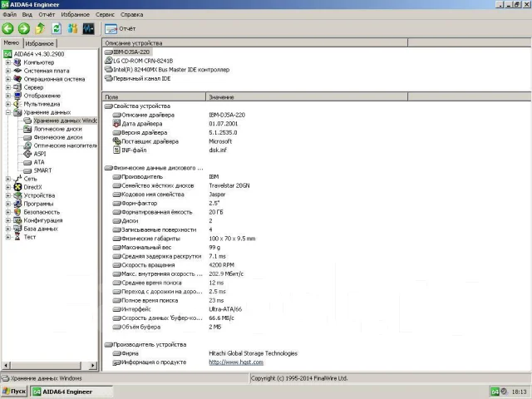This screenshot has height=399, width=532.
Task: Expand the Операционная система tree node
Action: (x=8, y=79)
